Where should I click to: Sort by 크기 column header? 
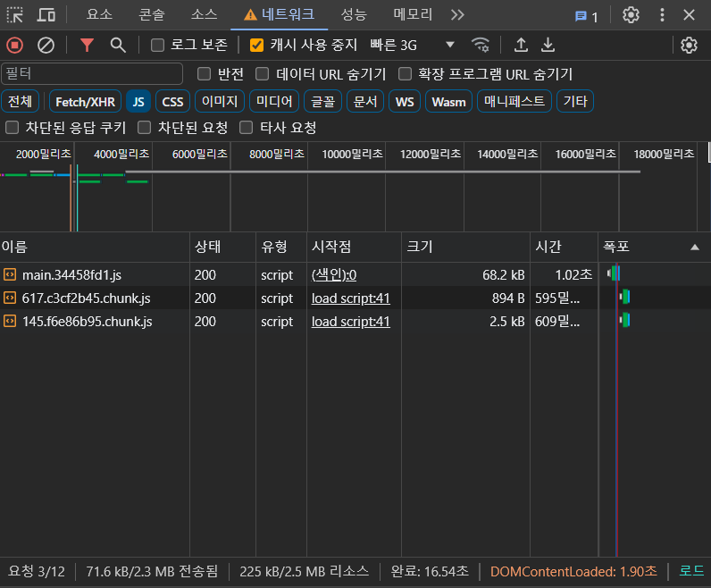point(465,247)
